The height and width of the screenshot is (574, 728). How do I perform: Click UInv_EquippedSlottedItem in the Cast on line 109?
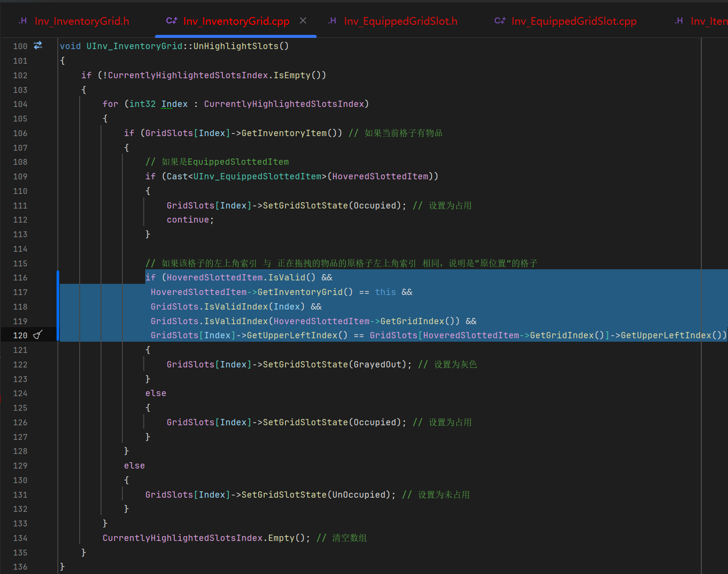click(257, 176)
